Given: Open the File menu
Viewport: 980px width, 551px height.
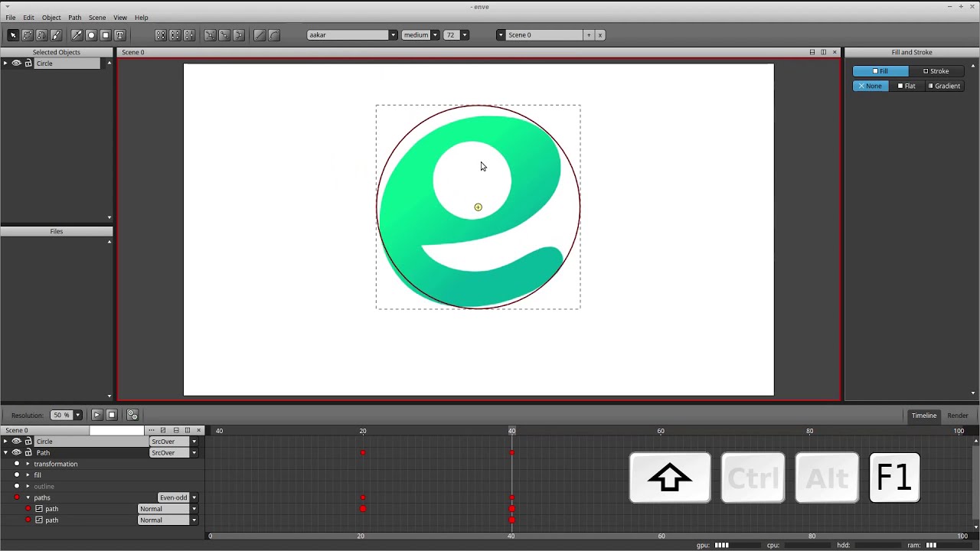Looking at the screenshot, I should pyautogui.click(x=11, y=18).
